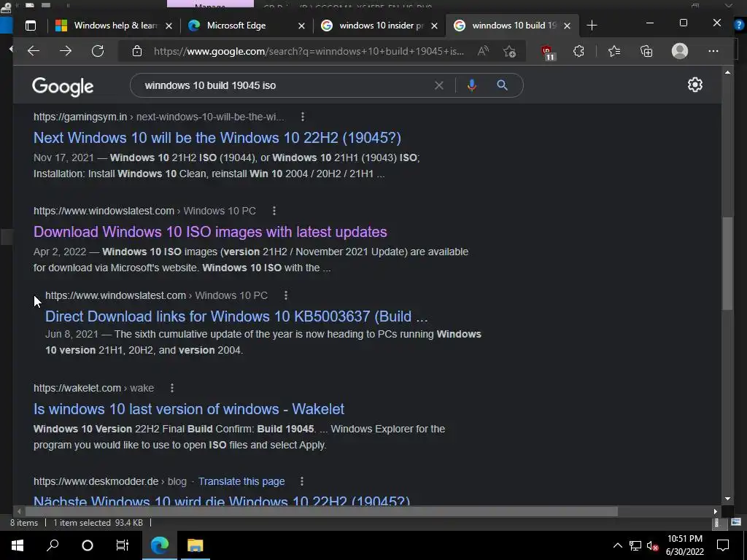
Task: Click the vertical scrollbar thumb
Action: pyautogui.click(x=727, y=263)
